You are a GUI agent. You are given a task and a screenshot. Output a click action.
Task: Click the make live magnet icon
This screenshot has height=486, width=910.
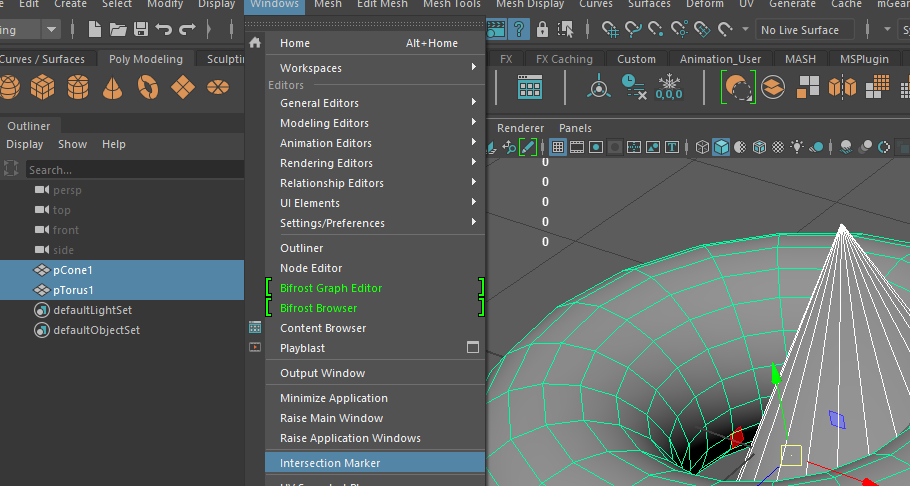725,29
